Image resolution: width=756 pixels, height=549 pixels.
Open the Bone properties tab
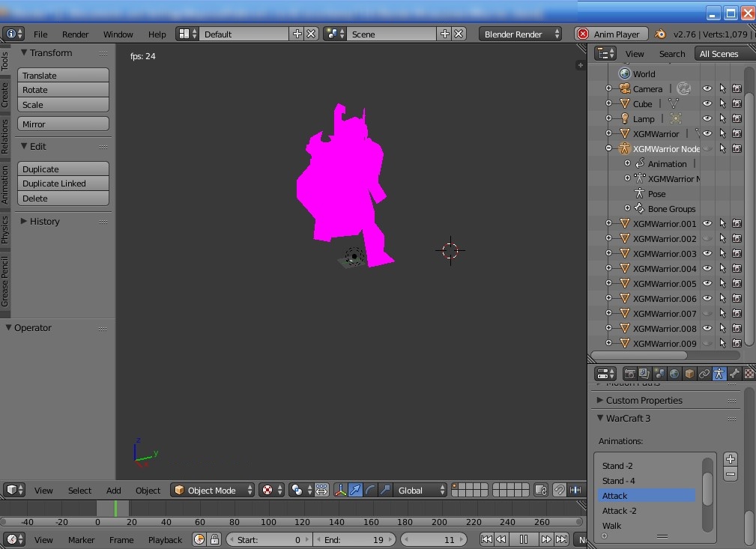click(734, 374)
